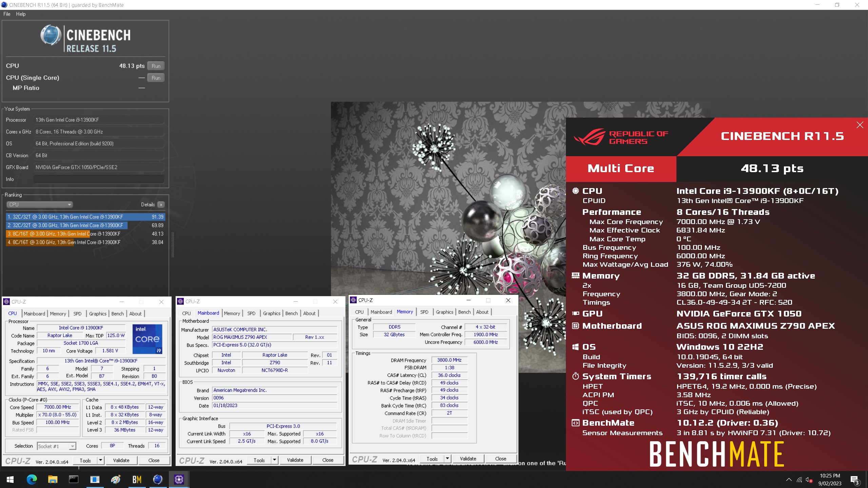
Task: Click CPU-Z icon in right window title bar
Action: tap(353, 300)
